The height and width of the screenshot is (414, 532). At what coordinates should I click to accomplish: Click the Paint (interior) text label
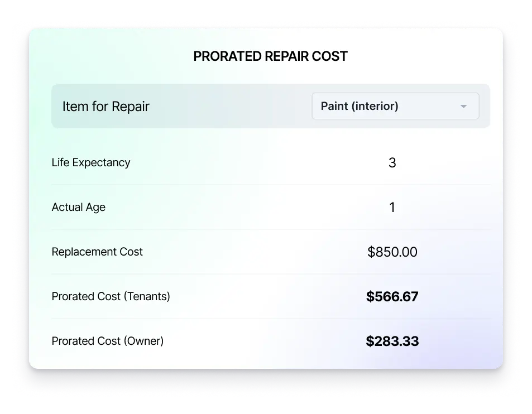click(x=358, y=106)
